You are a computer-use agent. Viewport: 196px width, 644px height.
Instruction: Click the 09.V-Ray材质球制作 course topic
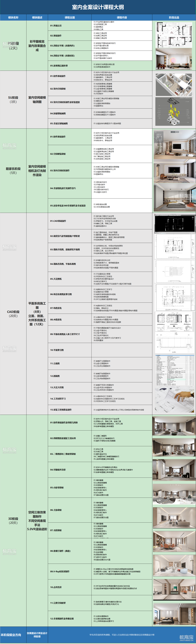click(x=60, y=571)
